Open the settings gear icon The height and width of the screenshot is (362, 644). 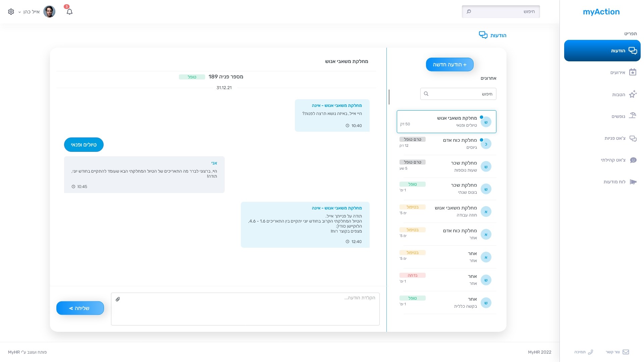[x=11, y=12]
